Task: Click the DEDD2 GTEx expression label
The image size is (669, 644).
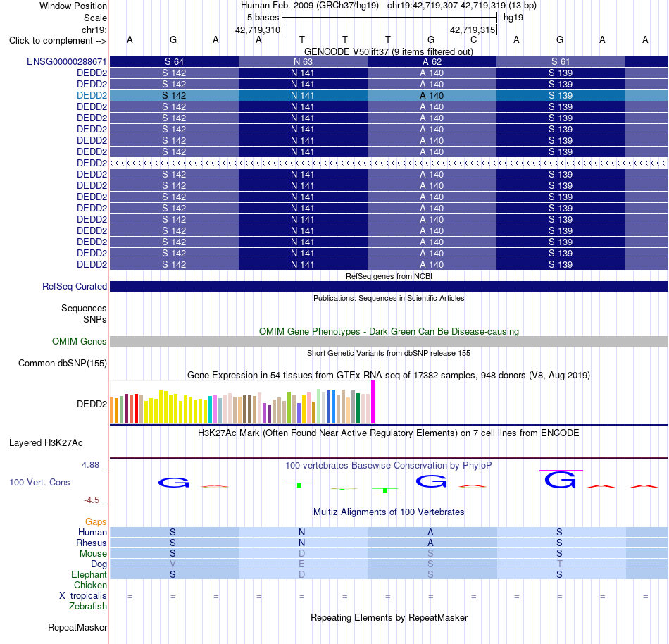Action: (92, 404)
